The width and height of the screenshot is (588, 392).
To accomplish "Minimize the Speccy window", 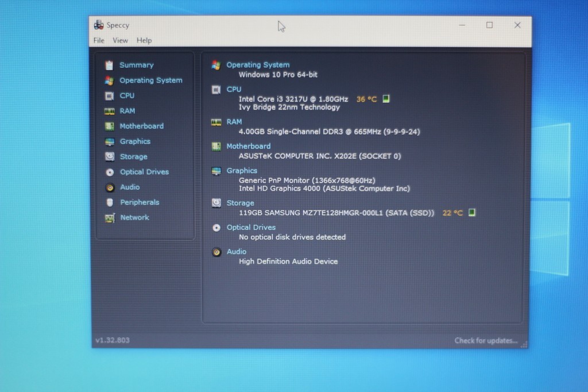I will (462, 25).
